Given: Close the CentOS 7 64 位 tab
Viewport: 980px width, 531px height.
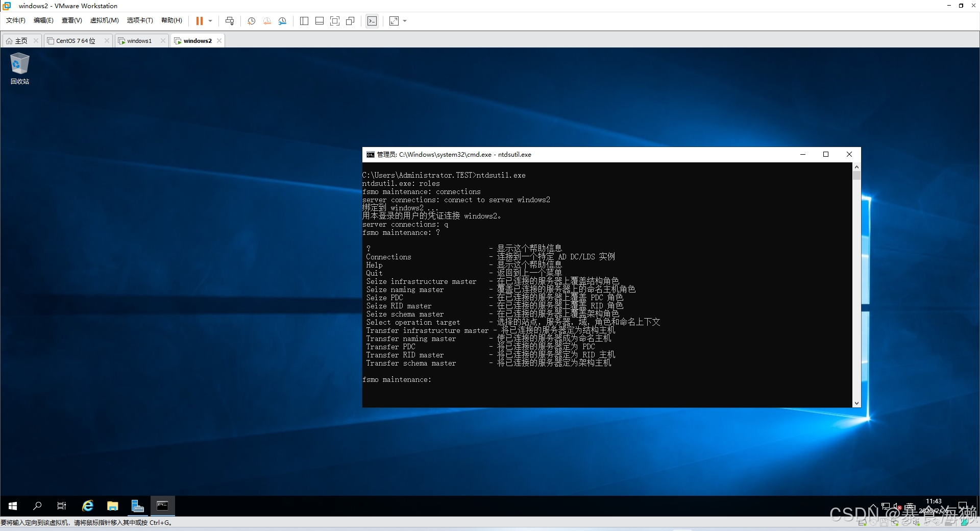Looking at the screenshot, I should 107,41.
